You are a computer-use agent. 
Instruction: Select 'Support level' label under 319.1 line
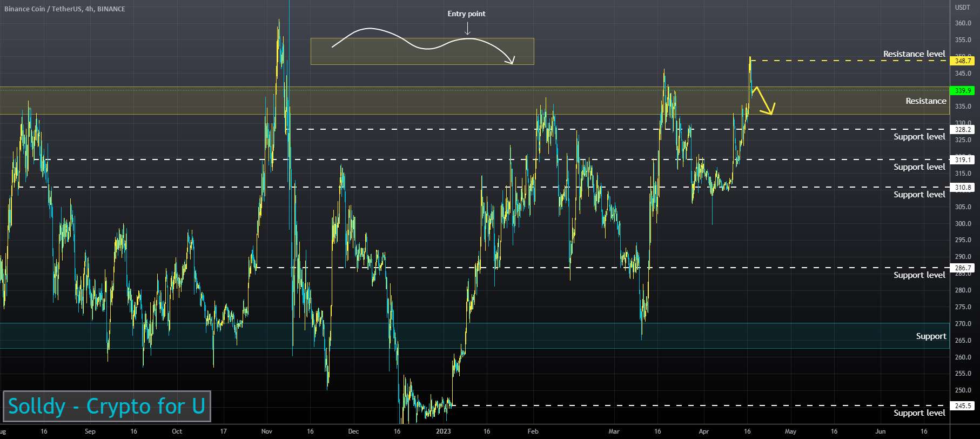coord(919,167)
